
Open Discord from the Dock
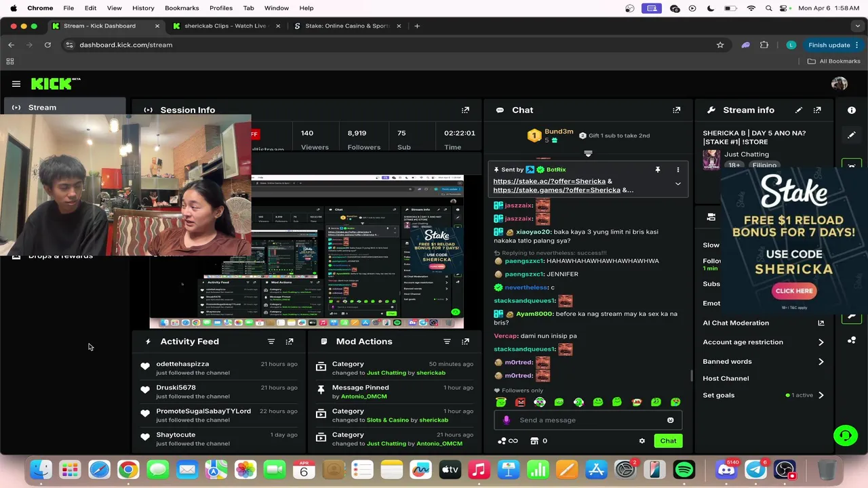(x=726, y=470)
